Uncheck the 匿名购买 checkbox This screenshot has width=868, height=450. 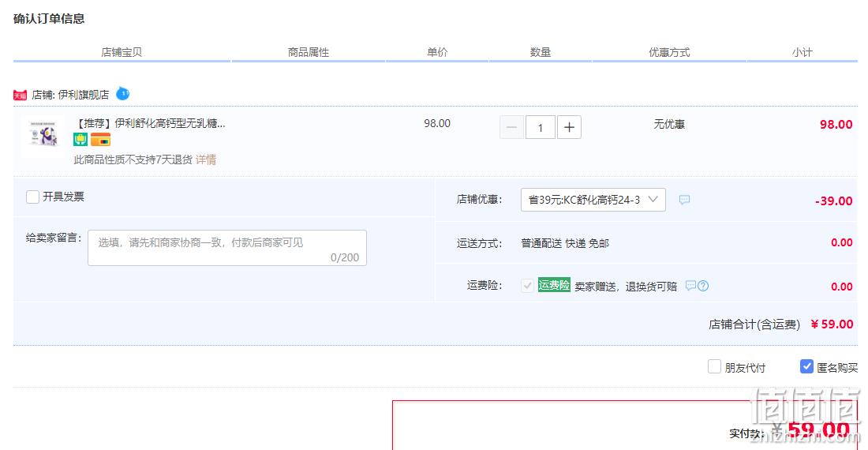point(806,366)
